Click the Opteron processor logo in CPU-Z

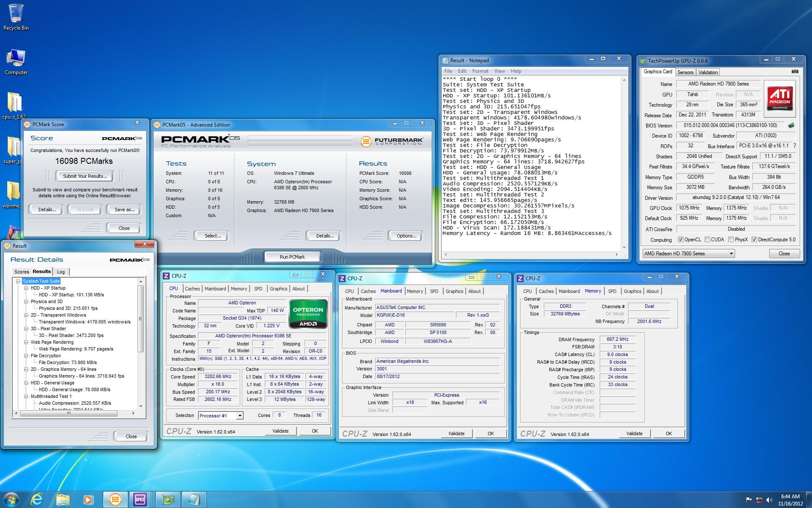click(x=308, y=314)
